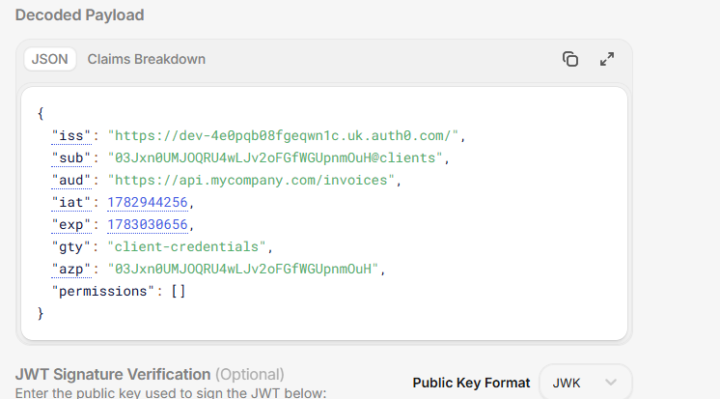
Task: Click the "azp" claim key
Action: (71, 269)
